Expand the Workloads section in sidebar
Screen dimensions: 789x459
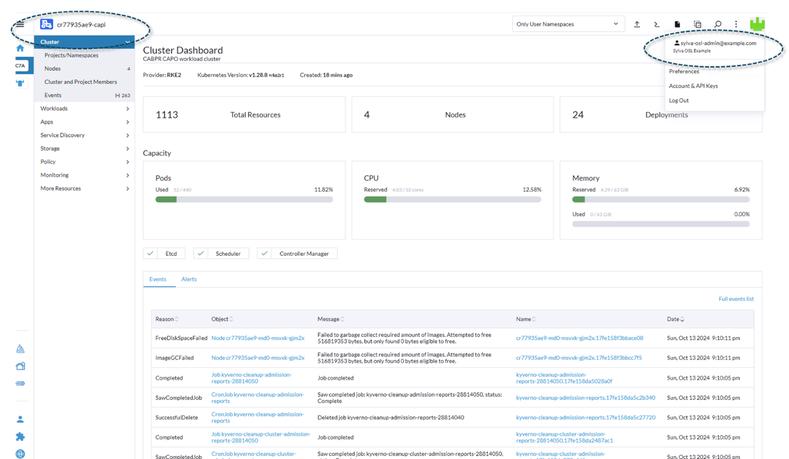pos(84,108)
